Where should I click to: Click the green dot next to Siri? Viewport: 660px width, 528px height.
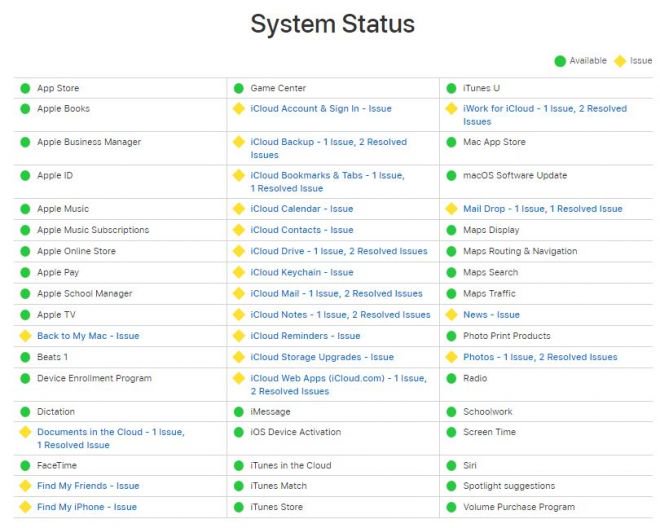click(x=451, y=465)
